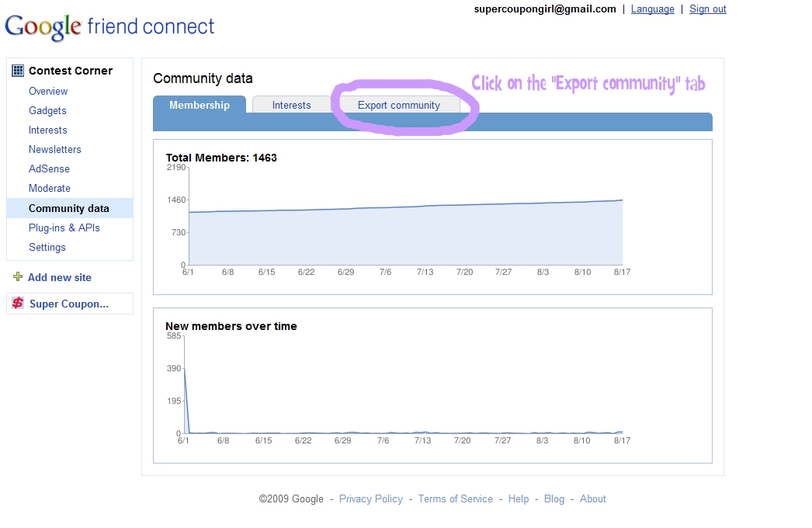Image resolution: width=812 pixels, height=528 pixels.
Task: Select the Super Coupon... site
Action: [69, 304]
